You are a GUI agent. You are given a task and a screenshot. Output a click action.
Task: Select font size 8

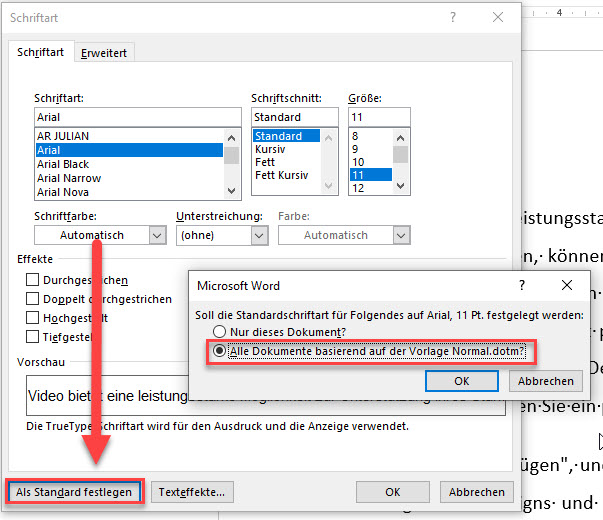(x=371, y=136)
